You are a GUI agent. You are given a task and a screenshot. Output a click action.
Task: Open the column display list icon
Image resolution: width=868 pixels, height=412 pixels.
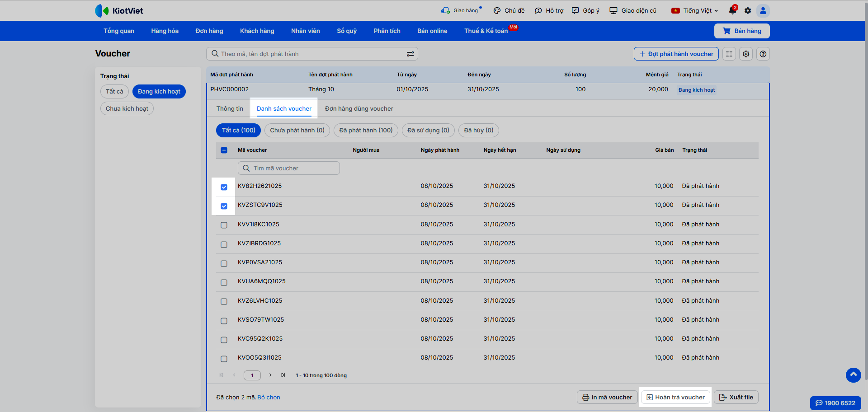click(x=729, y=54)
